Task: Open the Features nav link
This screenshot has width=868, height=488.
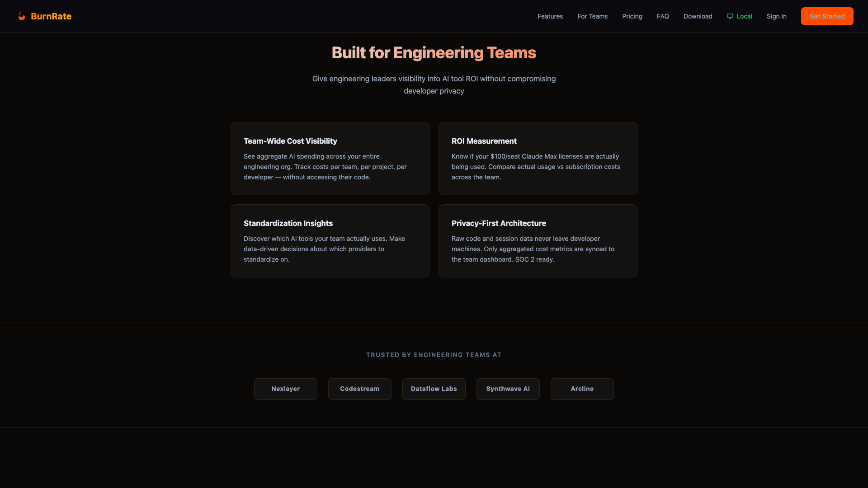Action: pyautogui.click(x=550, y=16)
